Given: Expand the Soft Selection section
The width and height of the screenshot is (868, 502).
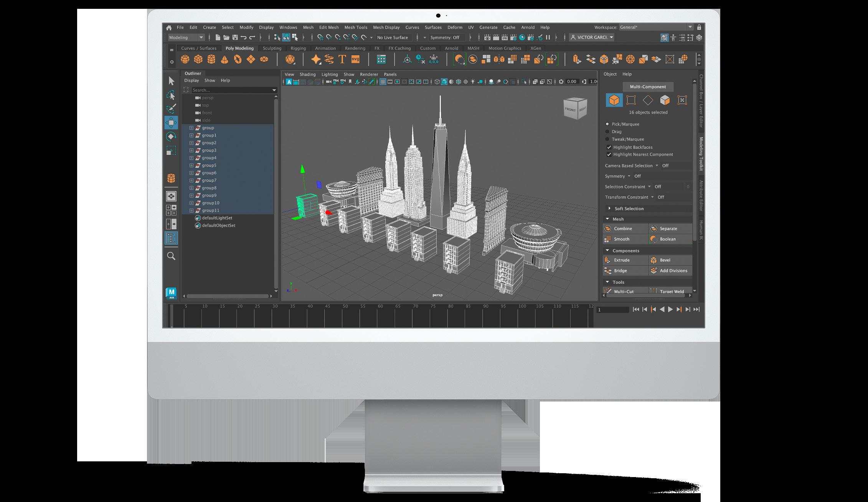Looking at the screenshot, I should (610, 209).
